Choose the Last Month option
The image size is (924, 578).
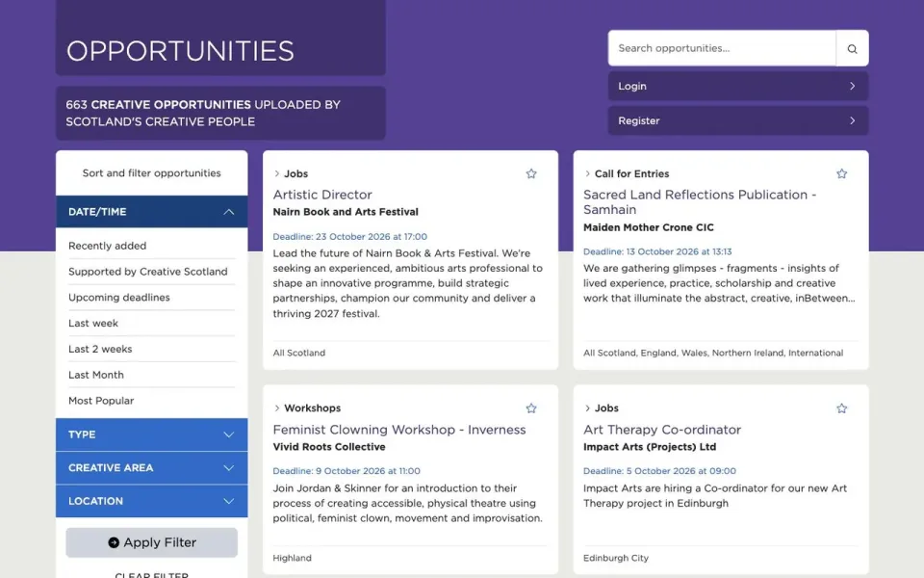(96, 375)
